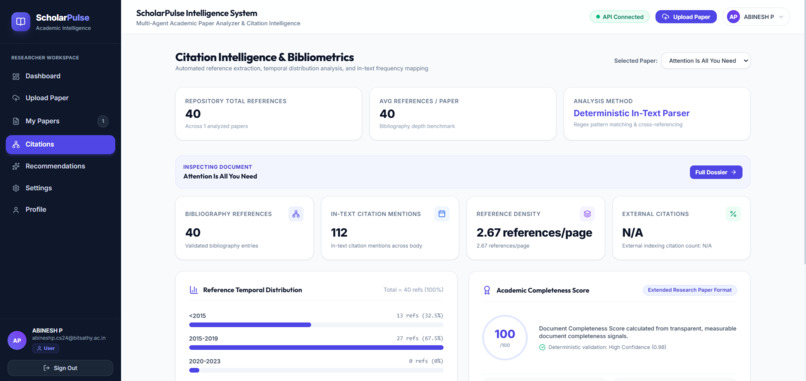806x381 pixels.
Task: Click the 2015-2019 distribution bar
Action: point(316,348)
